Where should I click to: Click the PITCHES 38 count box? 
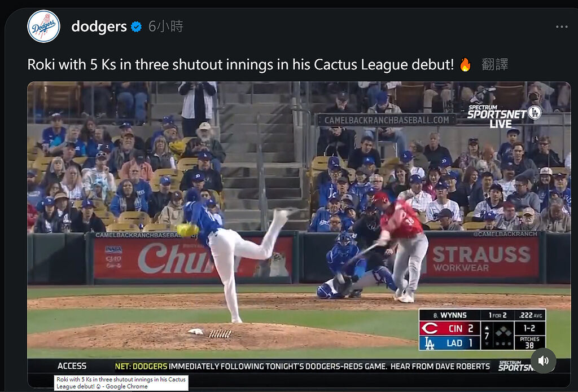[x=529, y=342]
